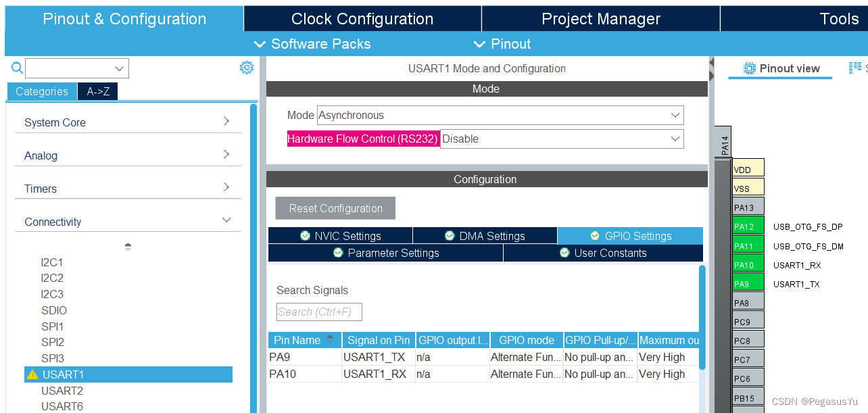Click the Reset Configuration button
The height and width of the screenshot is (413, 868).
335,208
